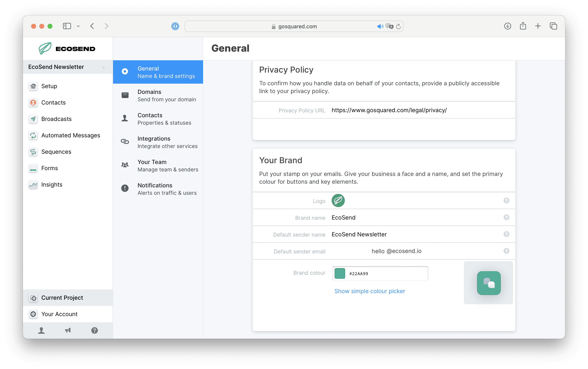Viewport: 588px width, 369px height.
Task: Open the help question mark icon at bottom
Action: [95, 330]
